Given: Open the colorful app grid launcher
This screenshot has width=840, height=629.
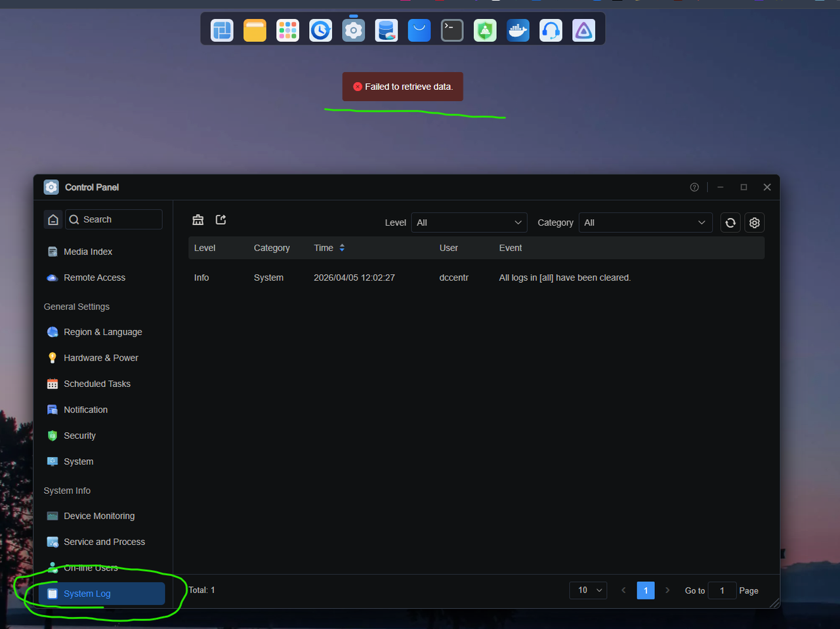Looking at the screenshot, I should pyautogui.click(x=287, y=30).
